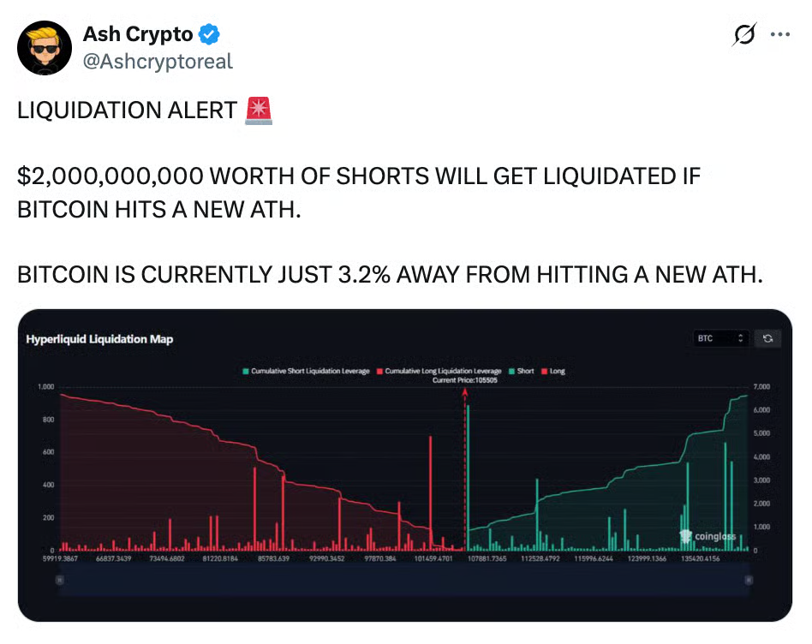Open the Ash Crypto display name link
The width and height of the screenshot is (812, 644).
(139, 35)
